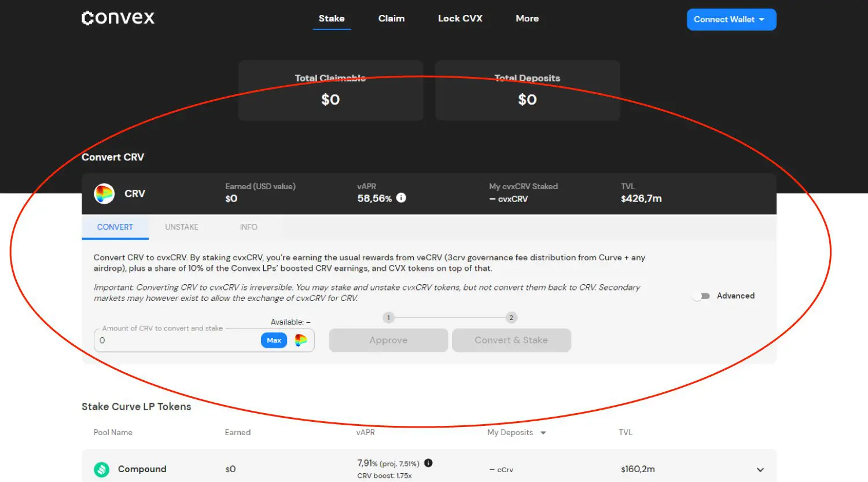Click the '– cCrv' deposit value

pyautogui.click(x=501, y=470)
